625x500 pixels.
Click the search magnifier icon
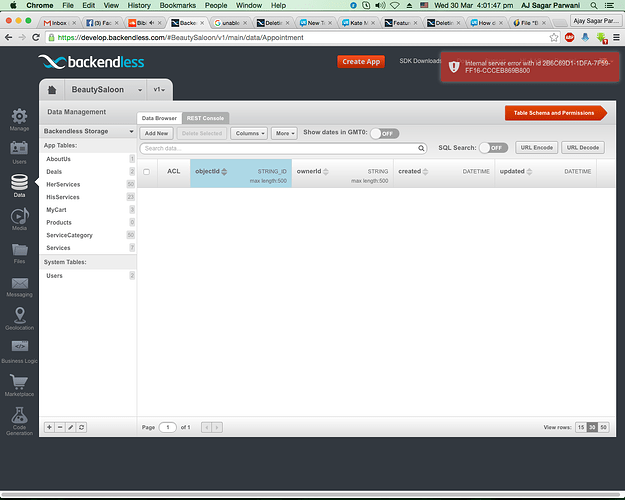click(421, 148)
